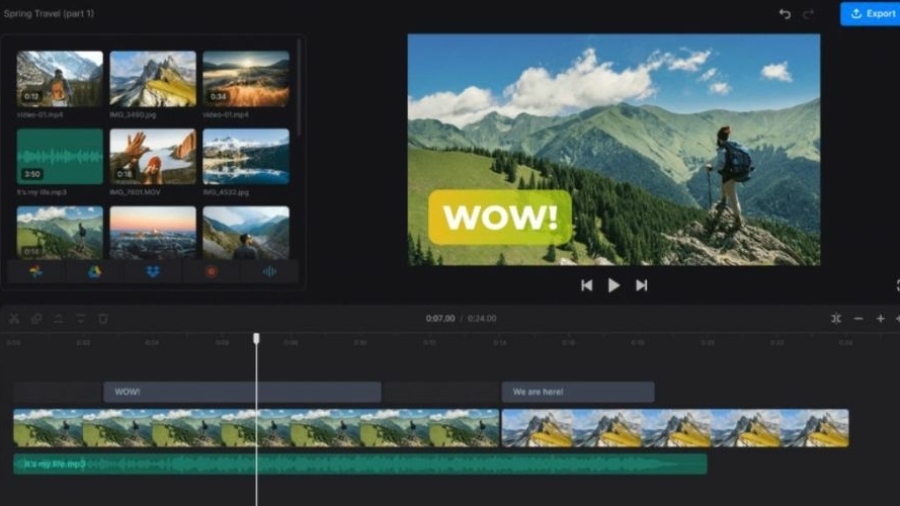Play the video preview
900x506 pixels.
tap(614, 285)
